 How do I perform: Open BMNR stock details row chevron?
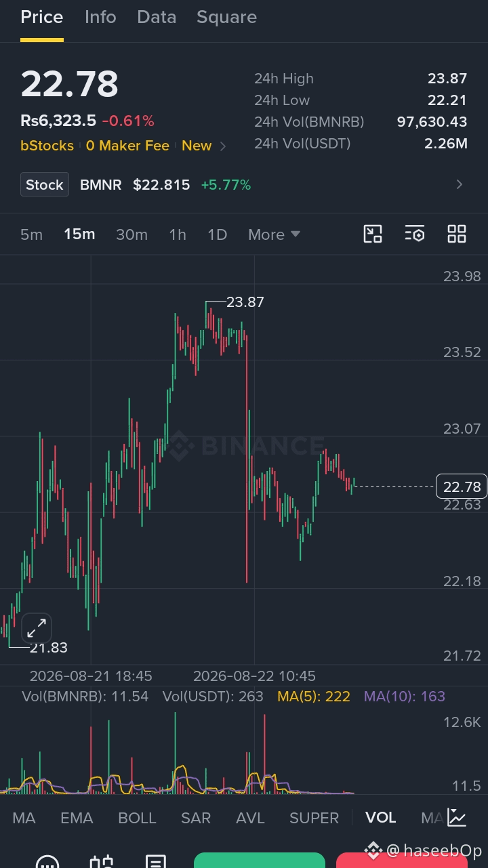pos(460,184)
